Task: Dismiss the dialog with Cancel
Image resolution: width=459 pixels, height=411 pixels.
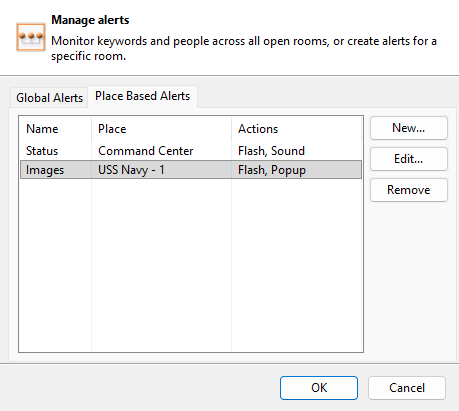Action: tap(407, 388)
